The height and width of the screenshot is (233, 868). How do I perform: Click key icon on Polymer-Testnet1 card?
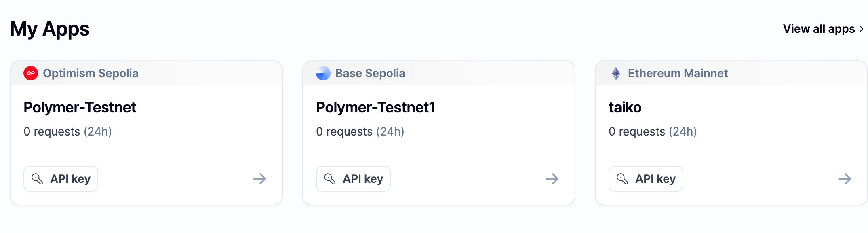click(330, 179)
